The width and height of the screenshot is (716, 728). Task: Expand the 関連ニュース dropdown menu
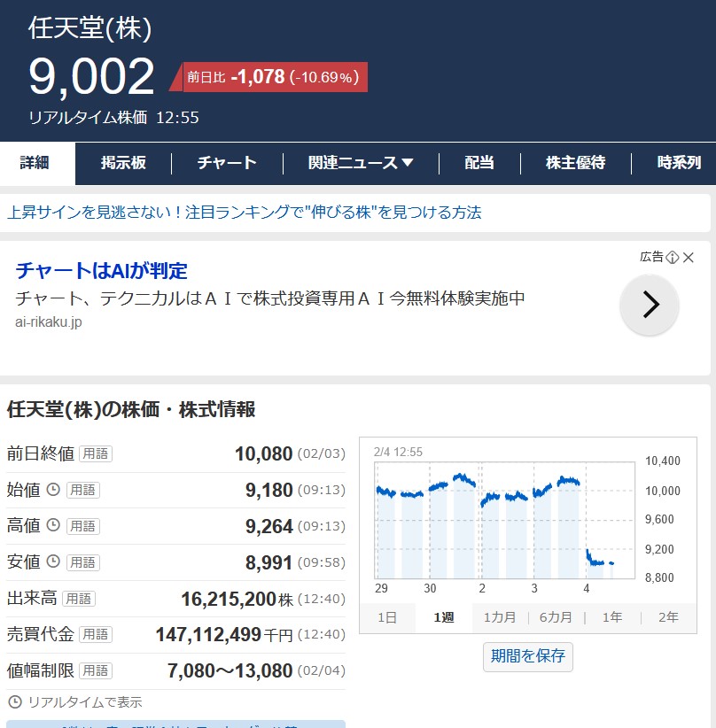[361, 163]
